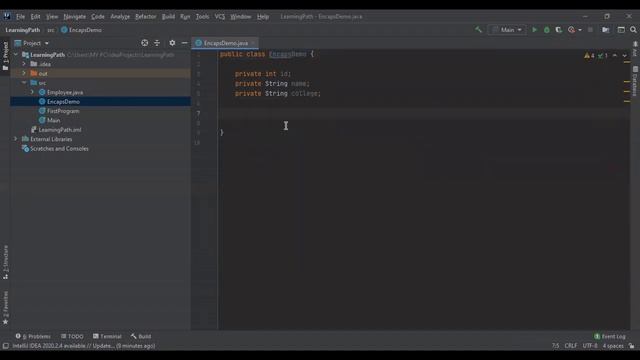
Task: Open the Refactor menu
Action: coord(146,17)
